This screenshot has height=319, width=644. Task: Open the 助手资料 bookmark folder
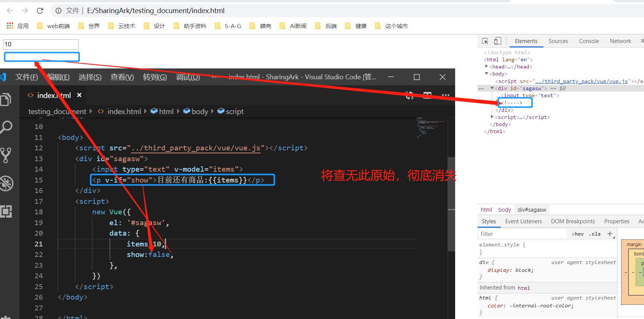[x=190, y=26]
